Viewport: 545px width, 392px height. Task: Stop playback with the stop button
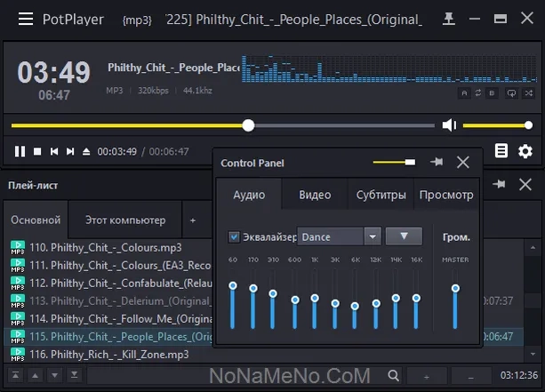pyautogui.click(x=37, y=152)
